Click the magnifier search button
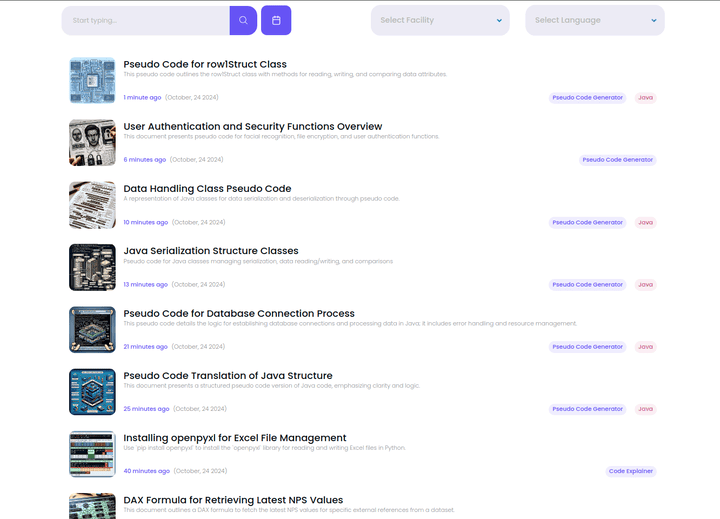The image size is (720, 519). pos(243,20)
